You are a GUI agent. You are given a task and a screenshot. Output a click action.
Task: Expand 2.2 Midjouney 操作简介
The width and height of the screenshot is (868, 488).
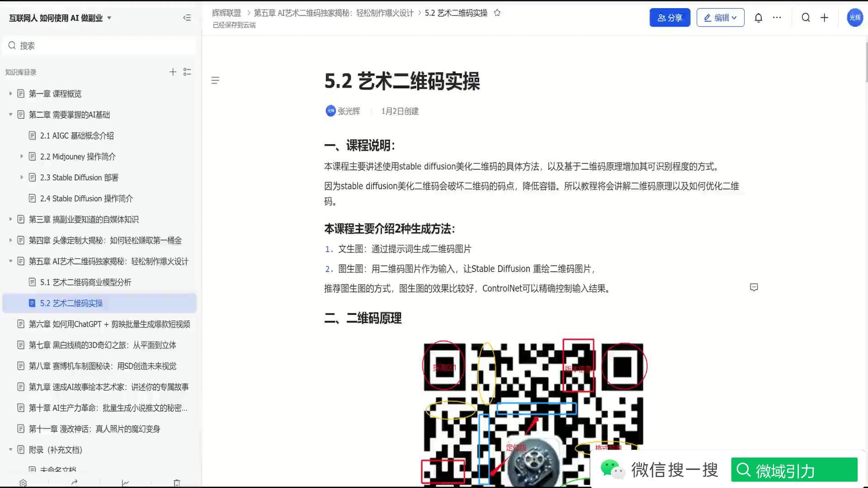(x=22, y=156)
